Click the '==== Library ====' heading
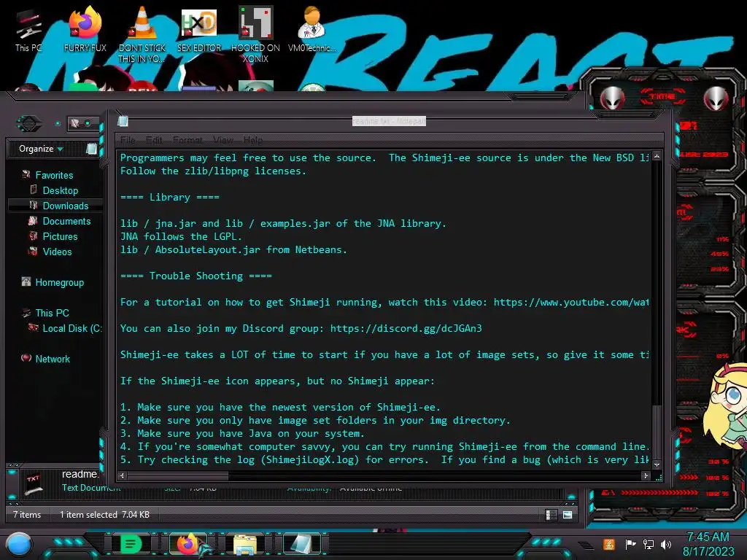Screen dimensions: 747x560 pos(169,197)
